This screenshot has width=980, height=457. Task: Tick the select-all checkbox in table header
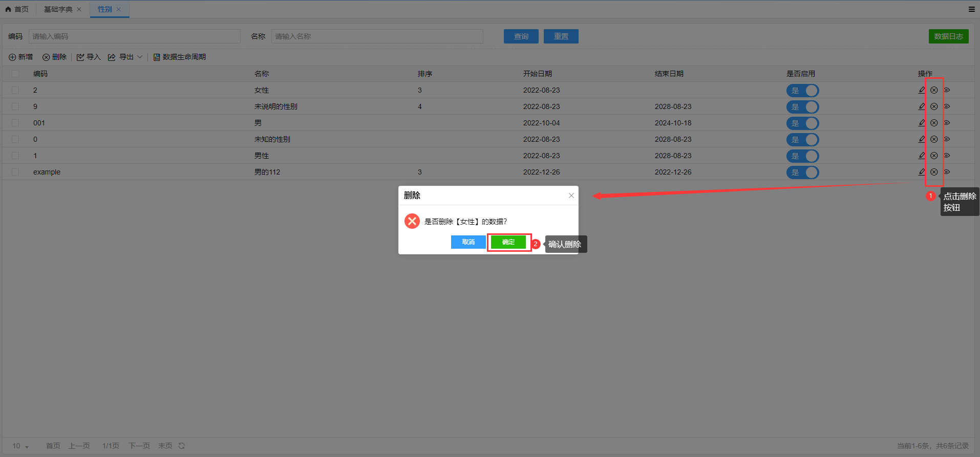15,74
